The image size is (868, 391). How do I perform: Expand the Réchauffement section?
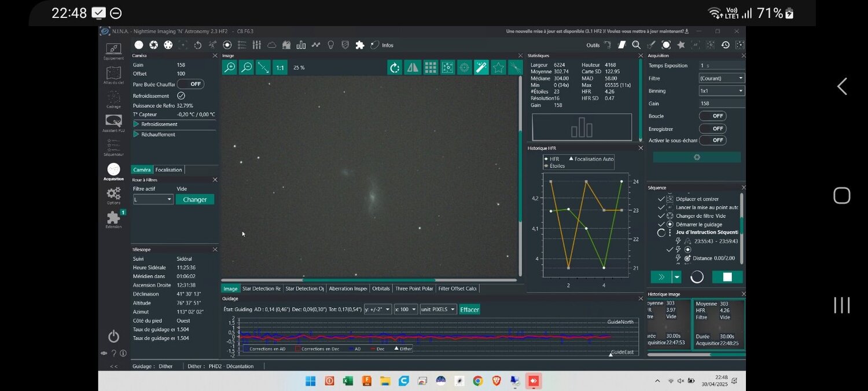coord(174,134)
